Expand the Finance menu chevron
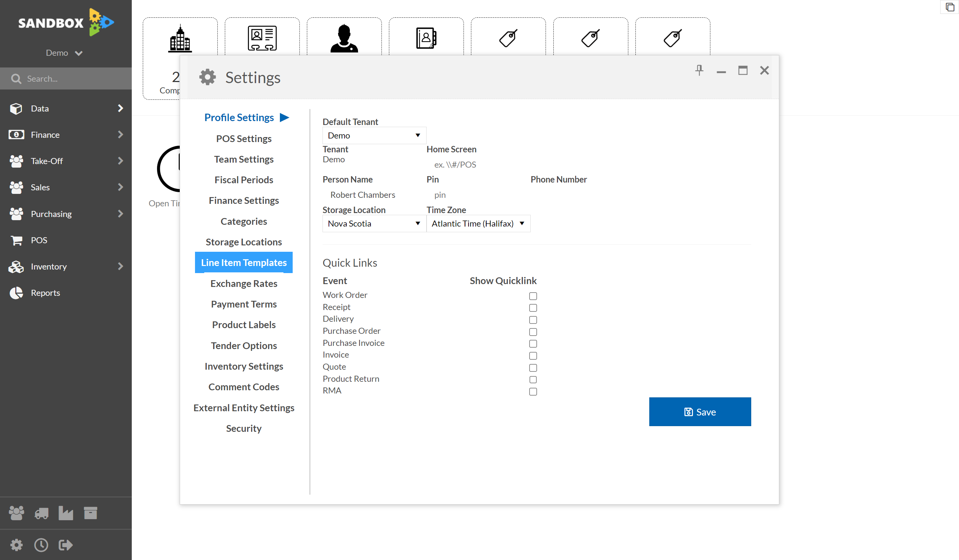959x560 pixels. coord(120,135)
